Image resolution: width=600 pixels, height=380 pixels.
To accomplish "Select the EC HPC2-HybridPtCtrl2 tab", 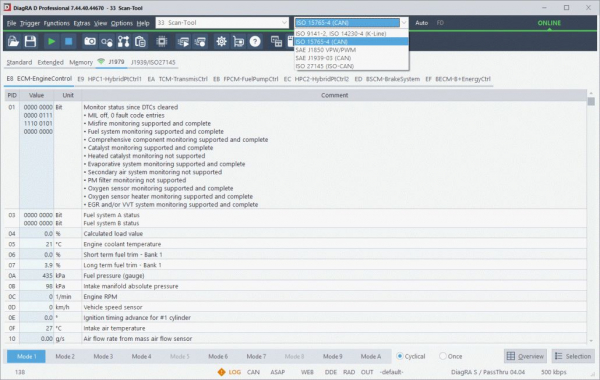I will [x=316, y=79].
